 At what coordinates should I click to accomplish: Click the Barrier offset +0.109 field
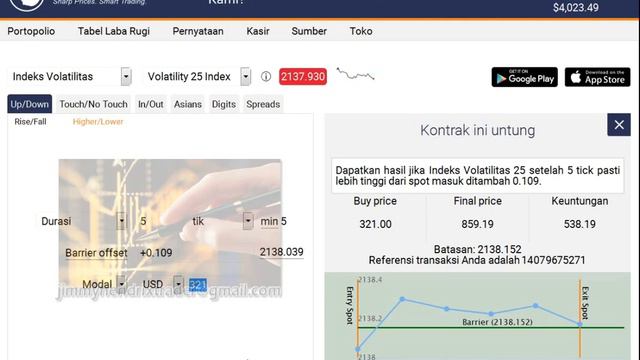(x=156, y=253)
